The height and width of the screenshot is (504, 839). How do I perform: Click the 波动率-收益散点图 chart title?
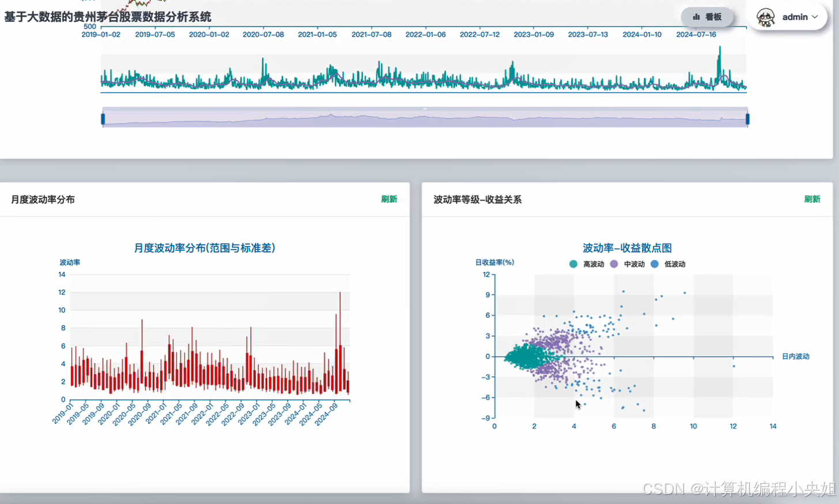tap(627, 248)
